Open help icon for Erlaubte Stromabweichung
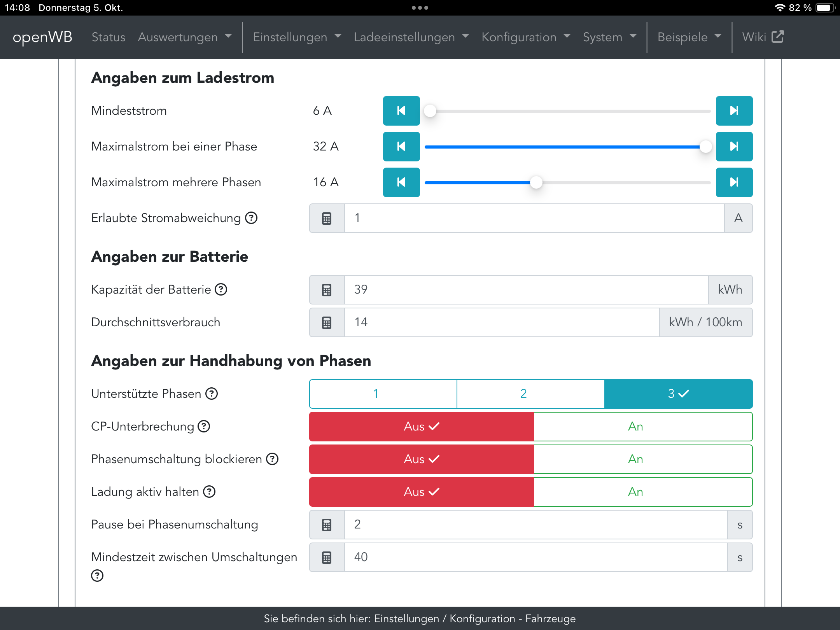This screenshot has height=630, width=840. pyautogui.click(x=251, y=218)
